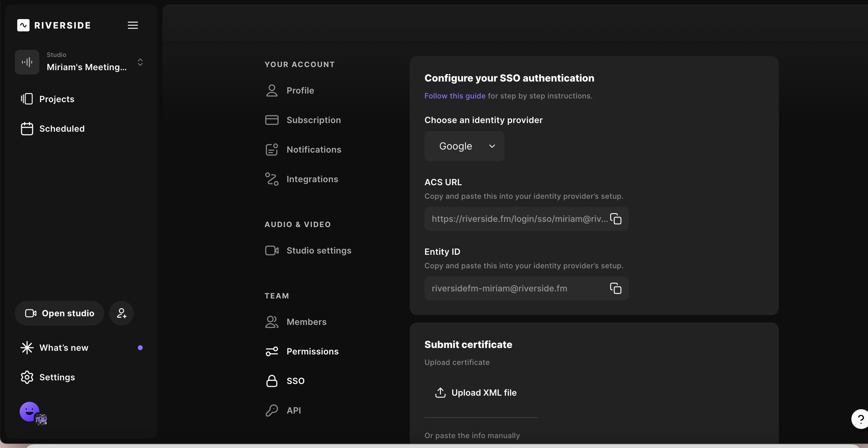Go to Profile account settings
Screen dimensions: 868x448
click(300, 90)
